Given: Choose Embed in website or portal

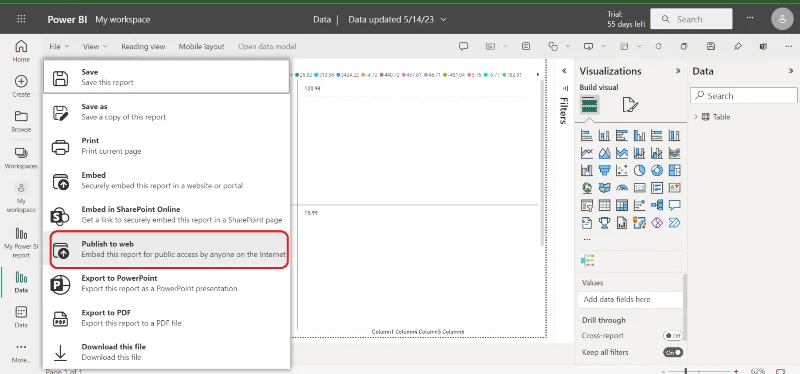Looking at the screenshot, I should pos(166,181).
